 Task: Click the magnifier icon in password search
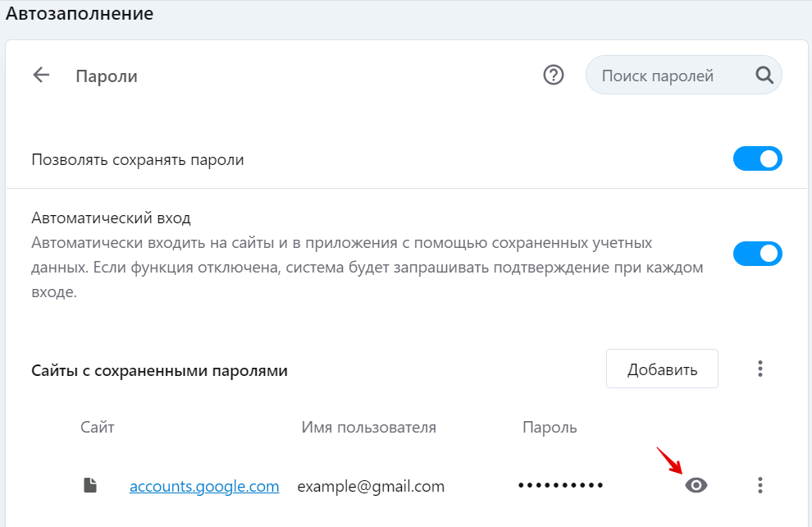pyautogui.click(x=764, y=76)
